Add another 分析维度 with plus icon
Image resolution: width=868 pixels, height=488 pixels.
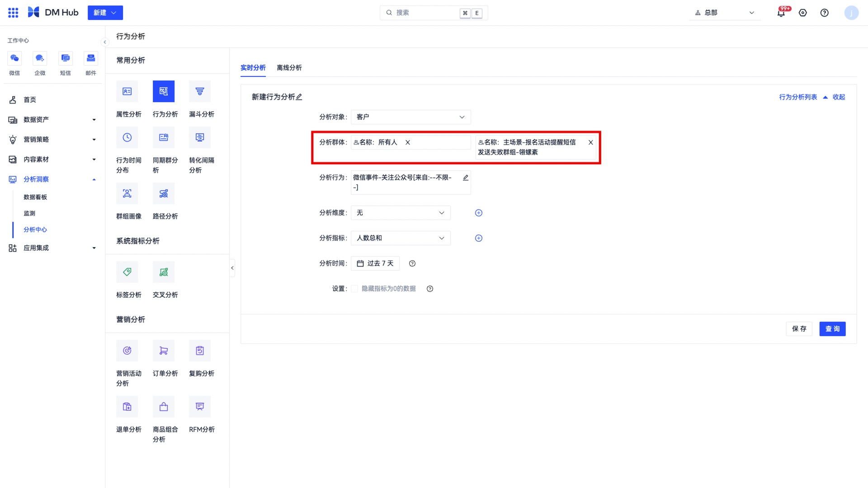(479, 213)
